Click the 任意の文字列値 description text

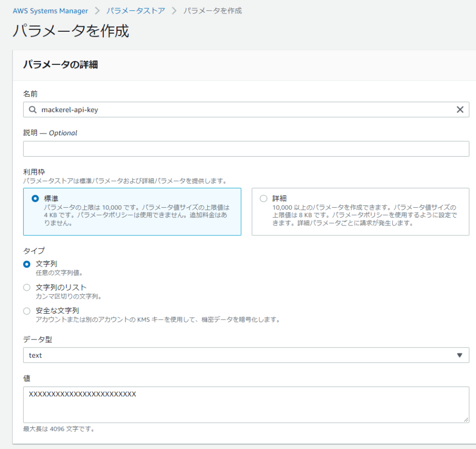pos(59,273)
